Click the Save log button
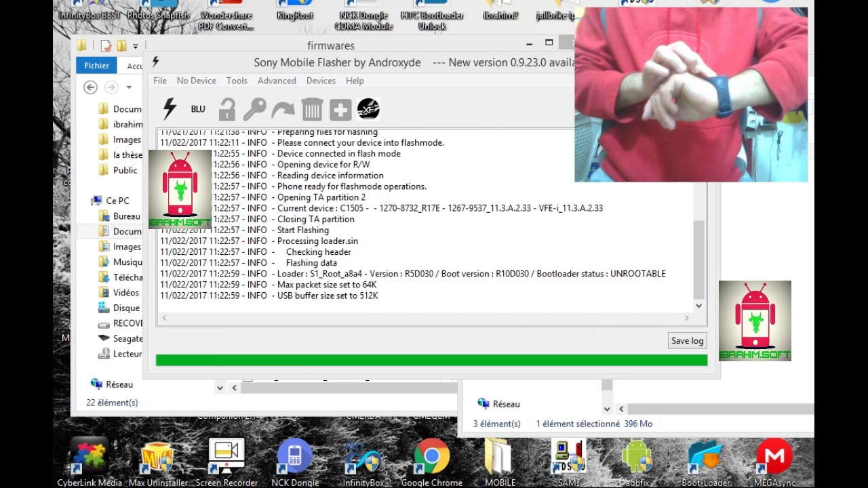This screenshot has height=488, width=868. [687, 341]
